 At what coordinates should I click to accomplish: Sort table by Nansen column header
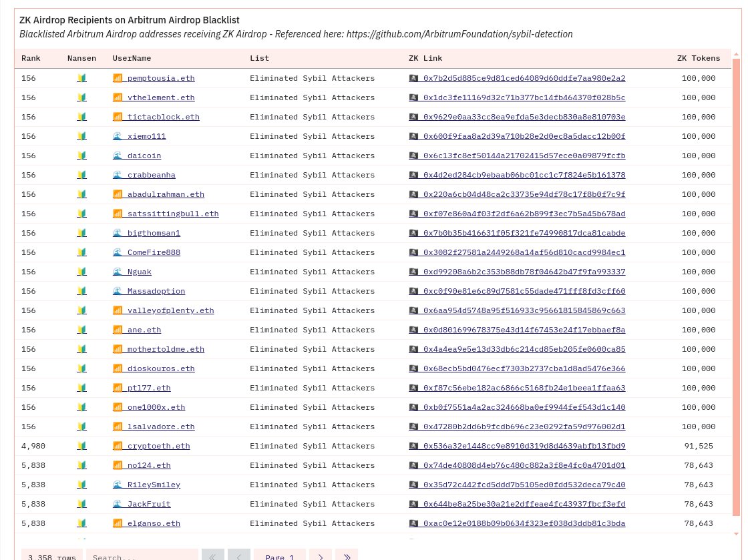81,58
